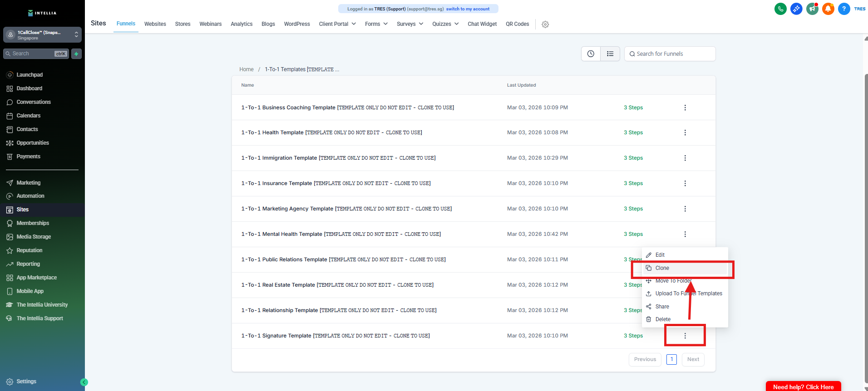Click the clock history view icon
The width and height of the screenshot is (868, 391).
tap(591, 54)
